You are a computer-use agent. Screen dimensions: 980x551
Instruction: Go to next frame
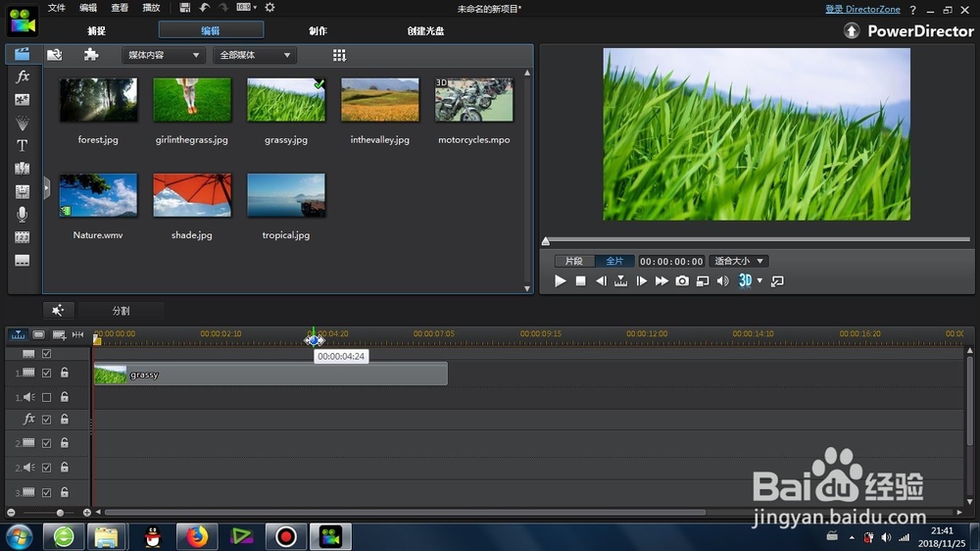pyautogui.click(x=641, y=280)
